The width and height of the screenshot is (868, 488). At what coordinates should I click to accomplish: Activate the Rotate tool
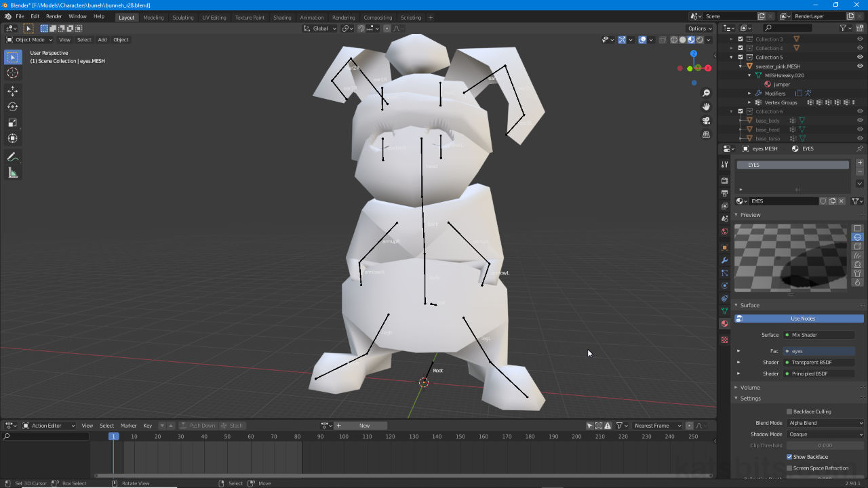point(13,106)
